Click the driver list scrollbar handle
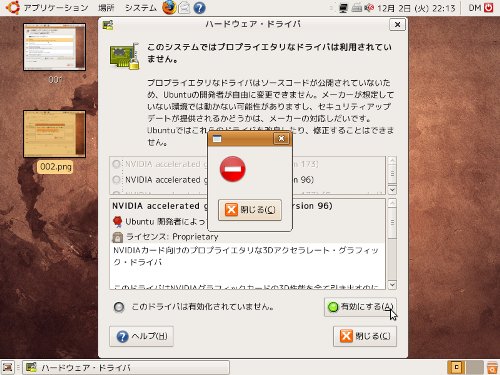This screenshot has width=500, height=375. 392,174
